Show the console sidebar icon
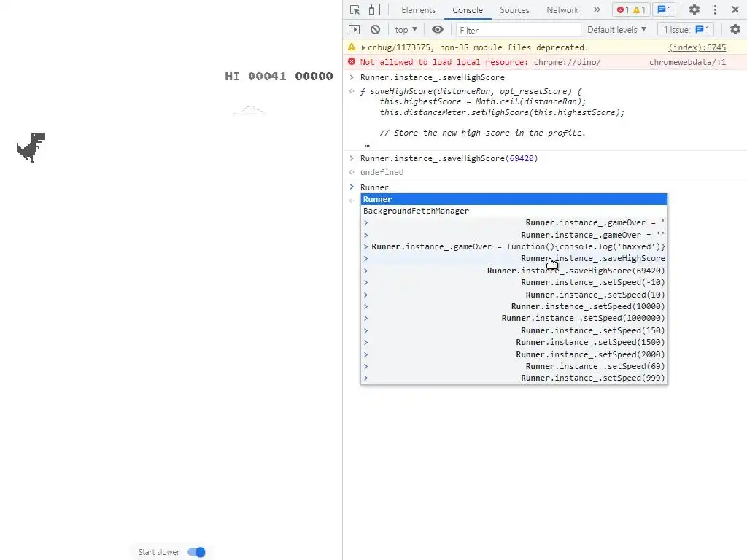Screen dimensions: 747x560 [354, 29]
